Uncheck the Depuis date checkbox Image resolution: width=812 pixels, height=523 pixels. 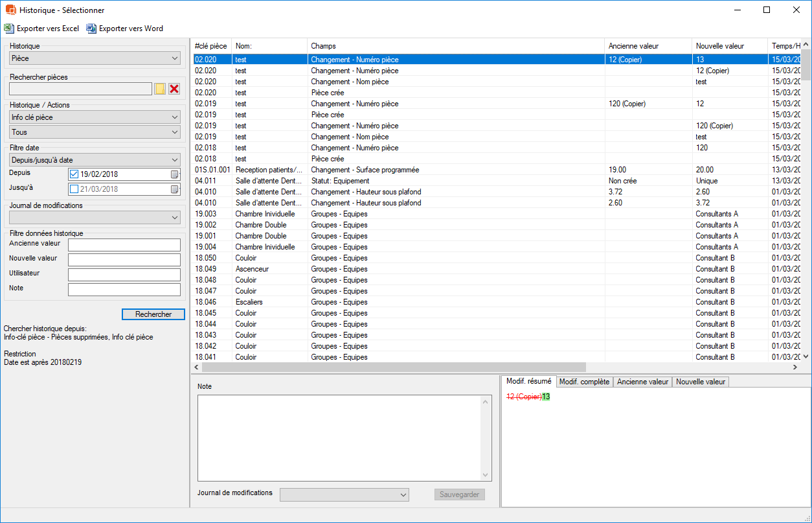74,174
